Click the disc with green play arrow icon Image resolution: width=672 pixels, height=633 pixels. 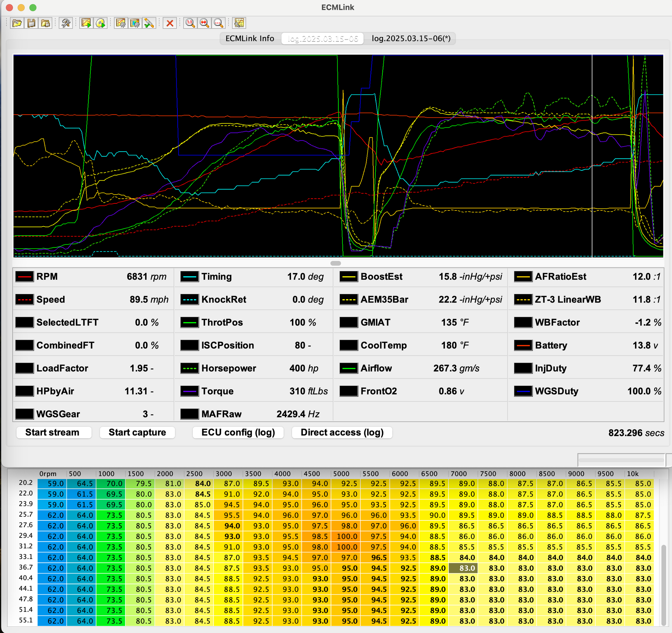point(100,23)
